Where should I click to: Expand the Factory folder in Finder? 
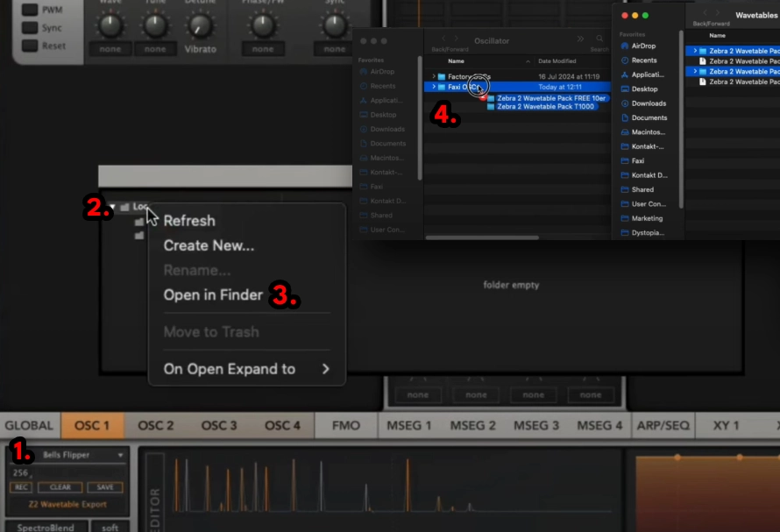click(433, 77)
